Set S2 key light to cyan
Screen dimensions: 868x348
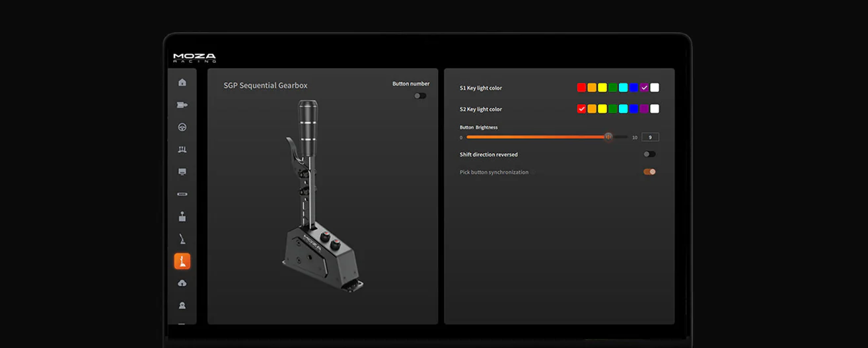tap(623, 109)
